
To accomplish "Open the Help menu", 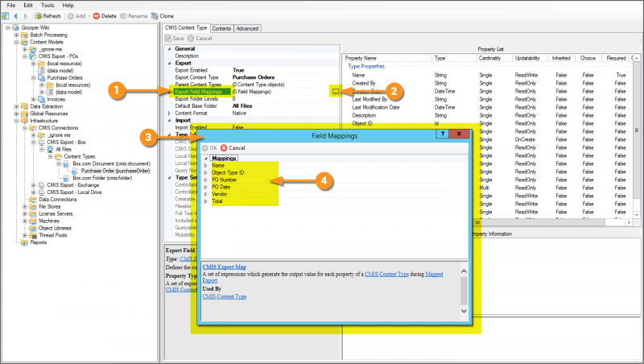I will click(x=68, y=6).
